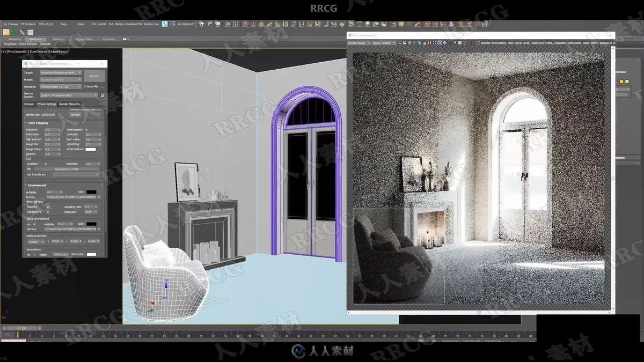The image size is (644, 362).
Task: Click the Rotate Cam toolbar button
Action: point(152,24)
